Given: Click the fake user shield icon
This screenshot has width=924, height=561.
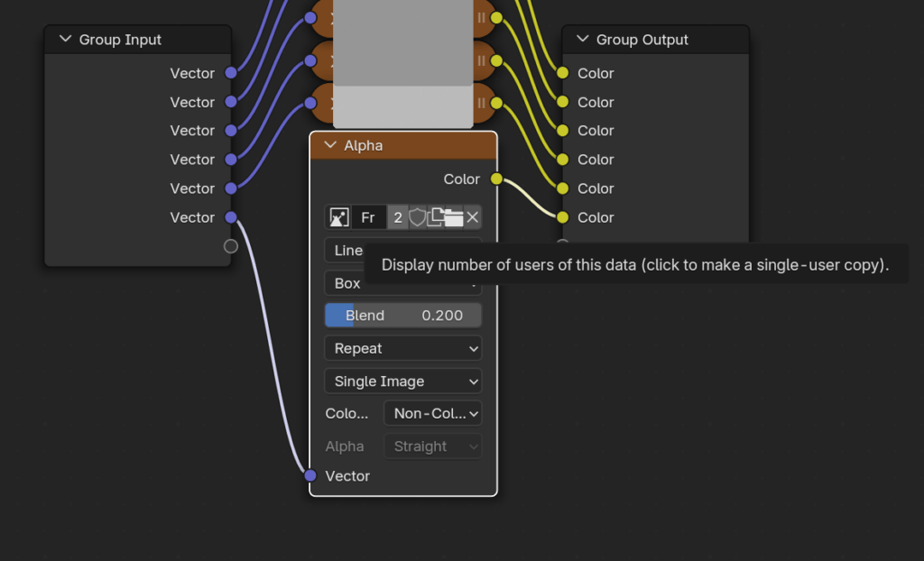Looking at the screenshot, I should tap(417, 217).
